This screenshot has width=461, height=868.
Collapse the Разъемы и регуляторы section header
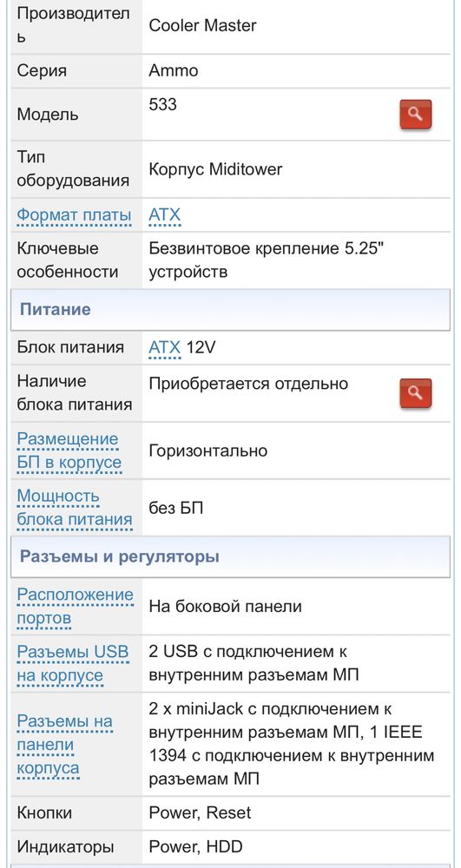[x=230, y=556]
